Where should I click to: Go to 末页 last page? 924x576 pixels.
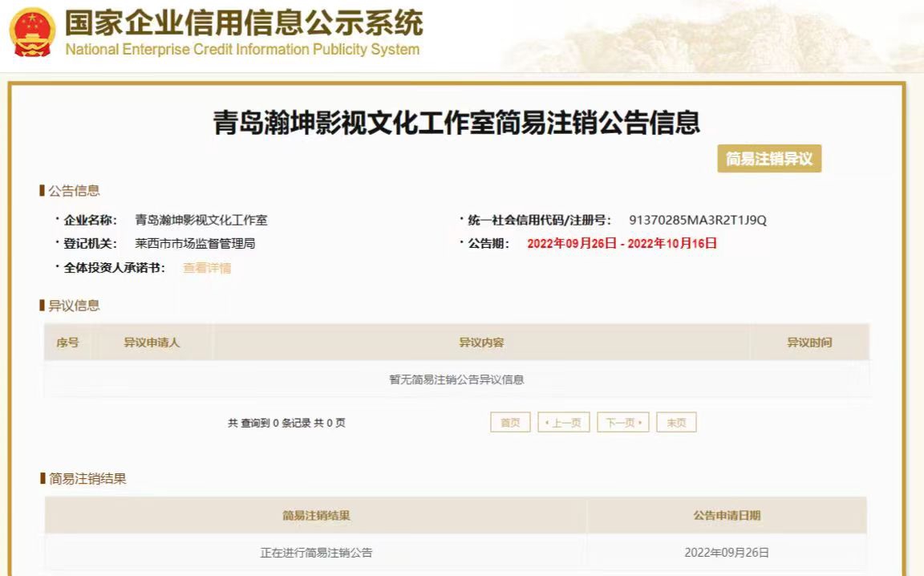point(676,422)
